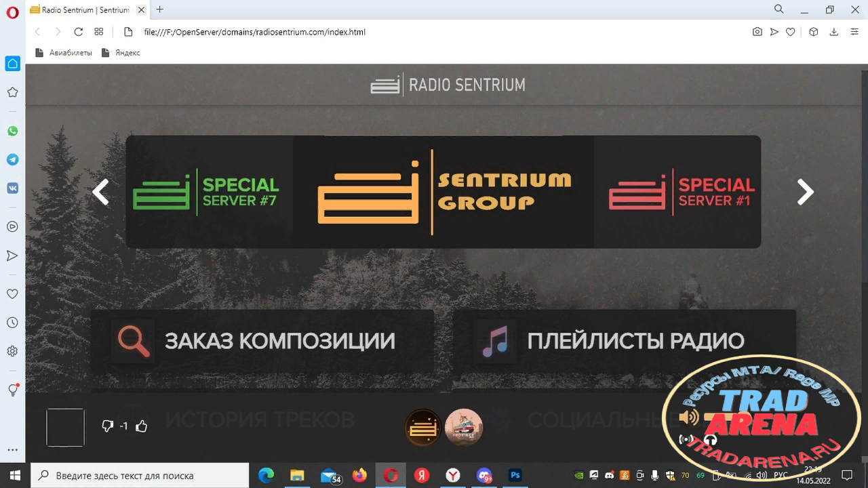868x488 pixels.
Task: Launch Firefox from the taskbar
Action: [x=359, y=476]
